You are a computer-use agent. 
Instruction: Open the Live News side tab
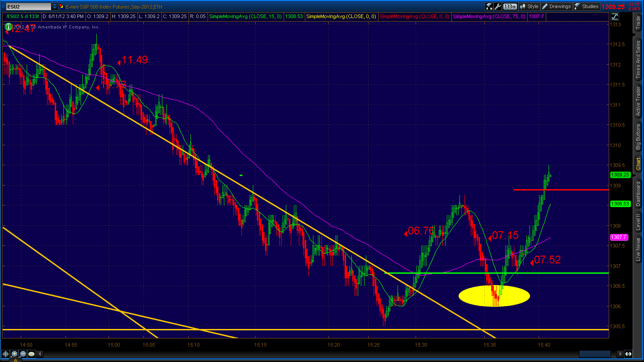(638, 249)
